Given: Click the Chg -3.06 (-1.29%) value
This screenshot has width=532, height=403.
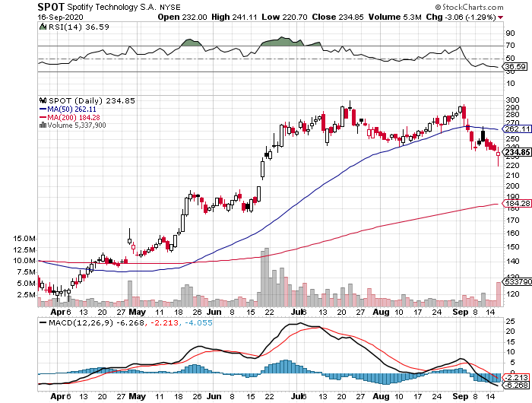Looking at the screenshot, I should pyautogui.click(x=461, y=17).
